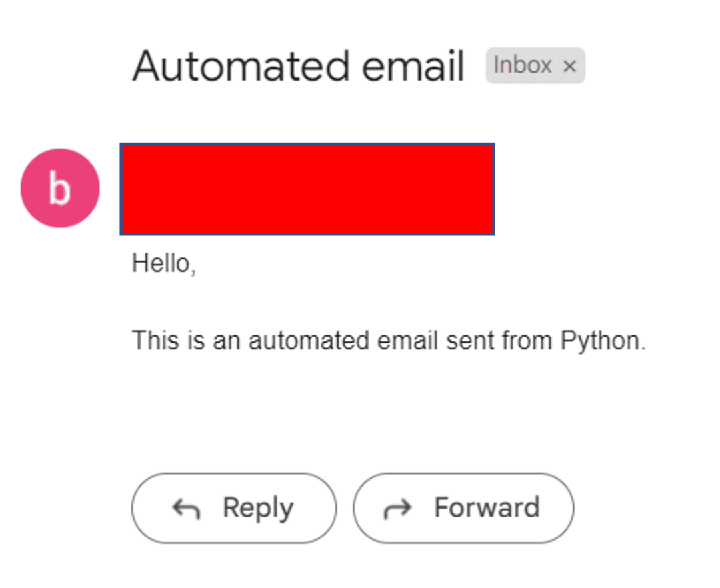
Task: Click the "Forward" text label inside its button
Action: pyautogui.click(x=487, y=508)
